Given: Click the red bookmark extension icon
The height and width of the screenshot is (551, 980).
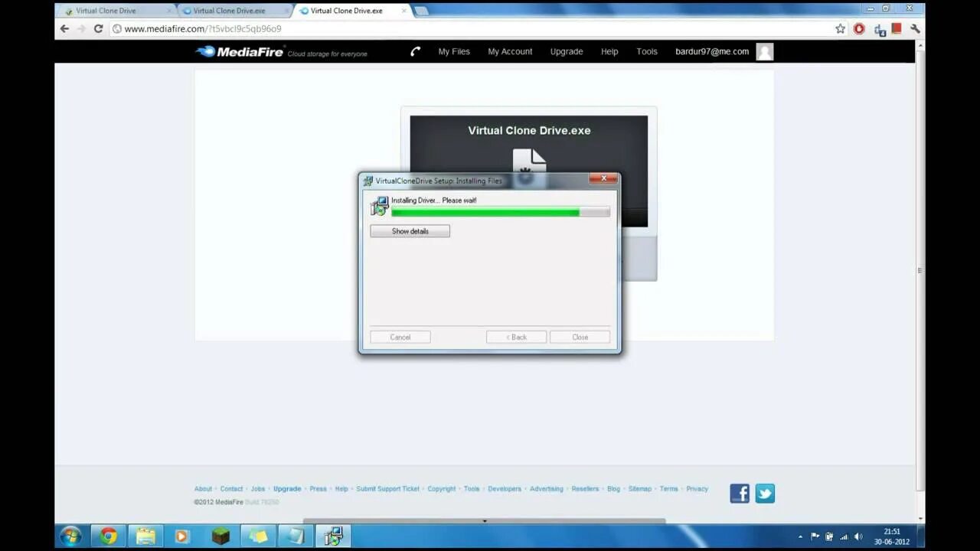Looking at the screenshot, I should (897, 28).
